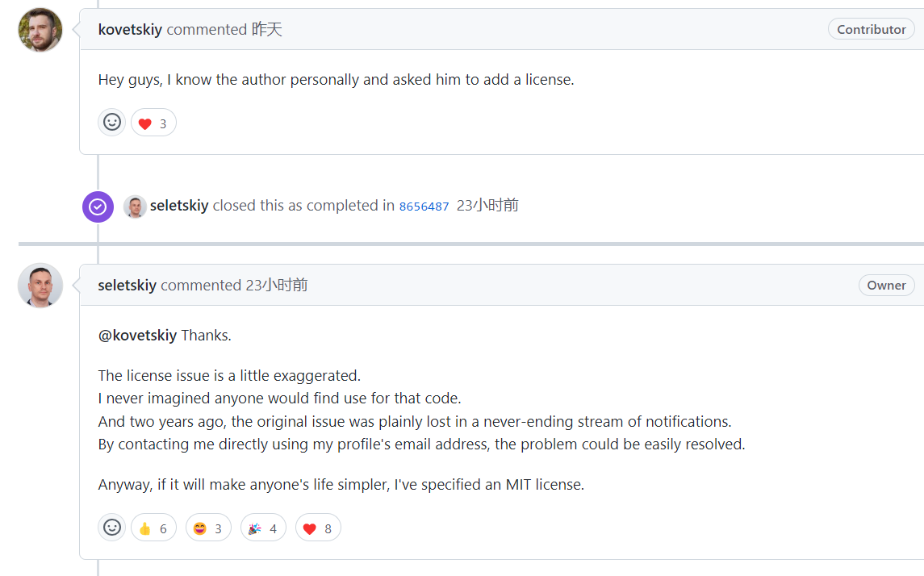Screen dimensions: 924x576
Task: Open commit 8656487 link
Action: click(x=424, y=207)
